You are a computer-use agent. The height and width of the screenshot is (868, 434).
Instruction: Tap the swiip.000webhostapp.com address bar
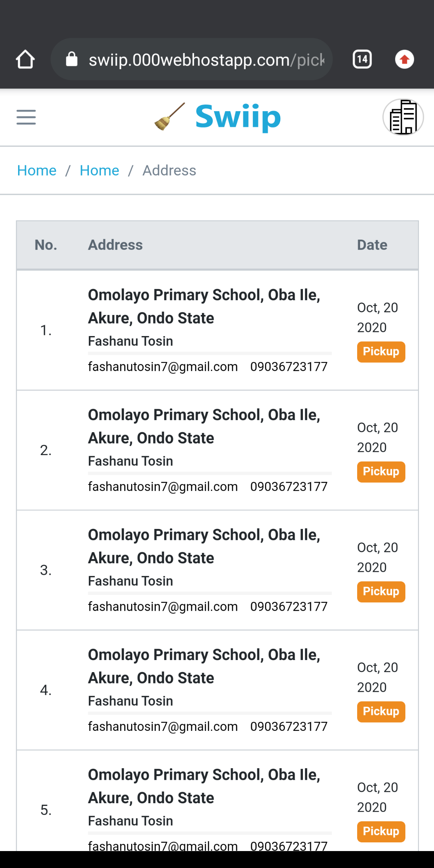tap(206, 60)
